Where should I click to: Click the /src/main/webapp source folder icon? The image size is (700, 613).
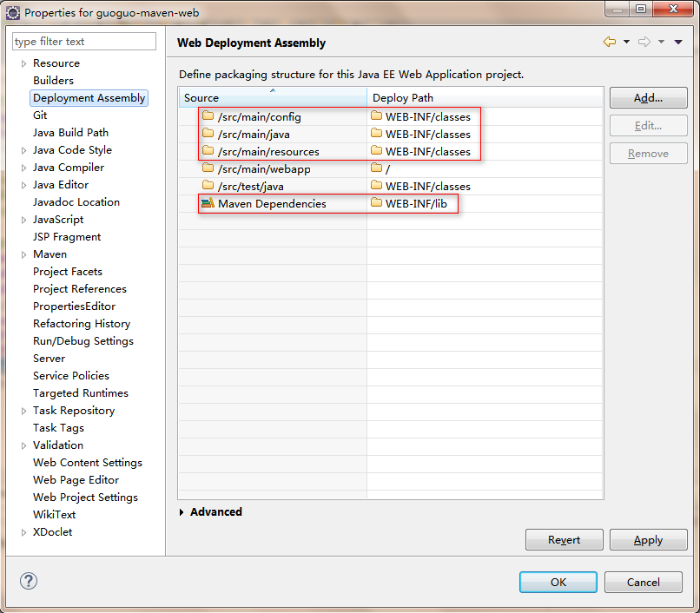(x=208, y=168)
